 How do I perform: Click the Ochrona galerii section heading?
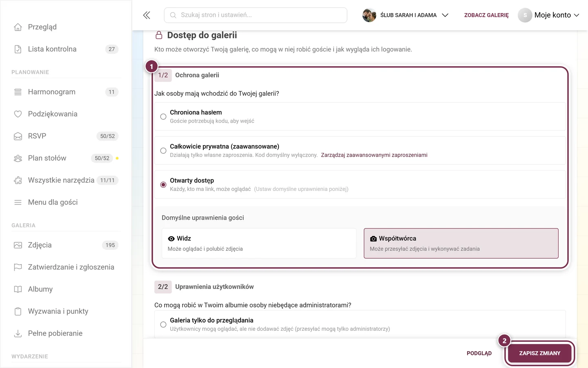tap(197, 75)
